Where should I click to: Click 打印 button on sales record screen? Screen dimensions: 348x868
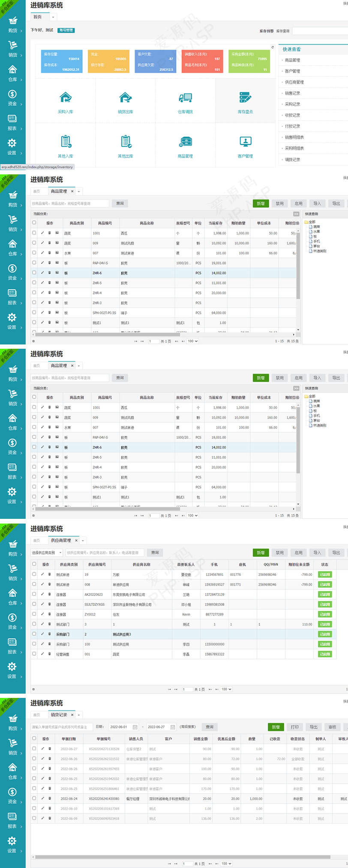[295, 727]
